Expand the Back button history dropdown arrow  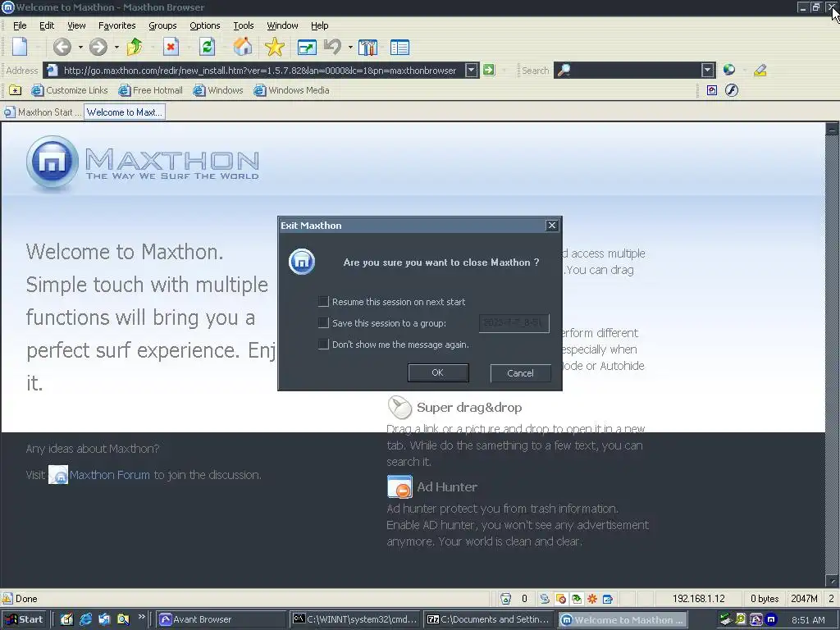tap(80, 48)
